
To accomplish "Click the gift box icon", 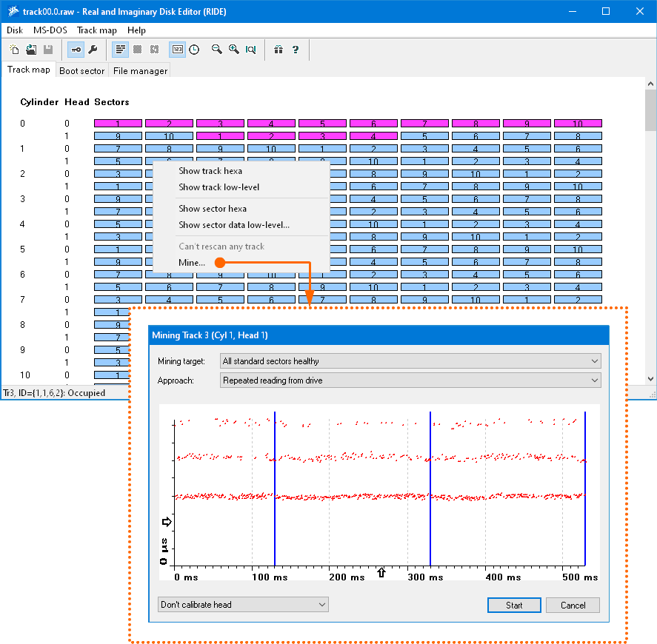I will (279, 50).
